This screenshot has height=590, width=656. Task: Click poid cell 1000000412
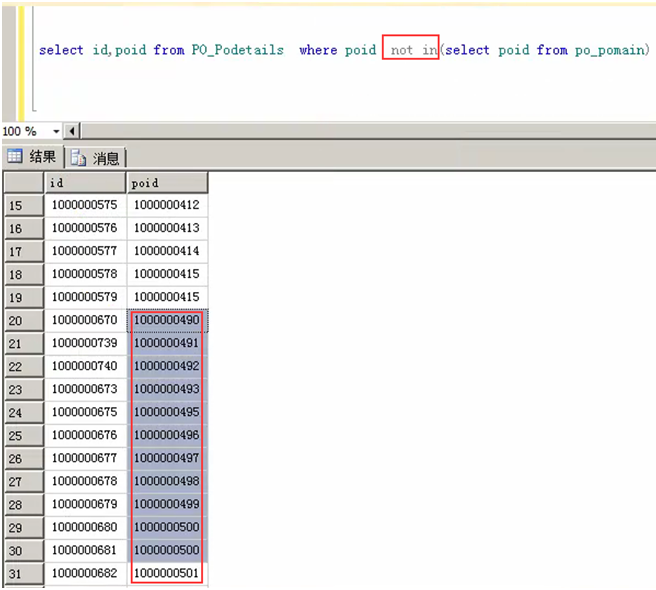pyautogui.click(x=167, y=205)
